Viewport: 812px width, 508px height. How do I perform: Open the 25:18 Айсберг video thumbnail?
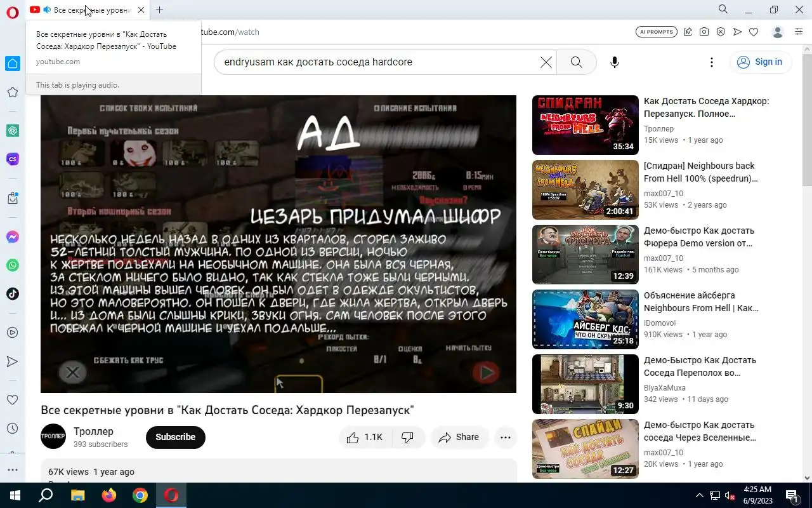[x=585, y=319]
